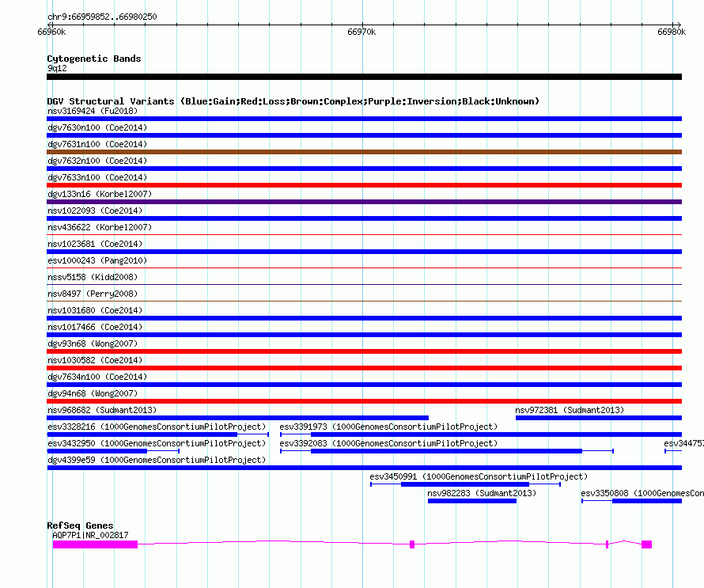Click the nsv982283 (Sudmant2013) blue bar
This screenshot has height=588, width=704.
point(472,501)
